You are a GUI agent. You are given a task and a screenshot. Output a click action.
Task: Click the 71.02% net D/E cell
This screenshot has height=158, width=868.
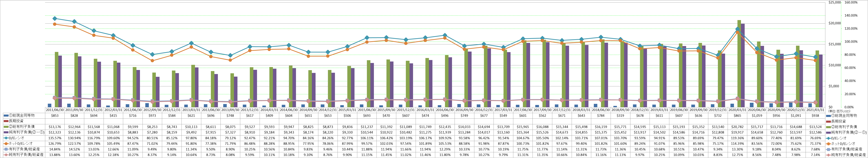[152, 144]
